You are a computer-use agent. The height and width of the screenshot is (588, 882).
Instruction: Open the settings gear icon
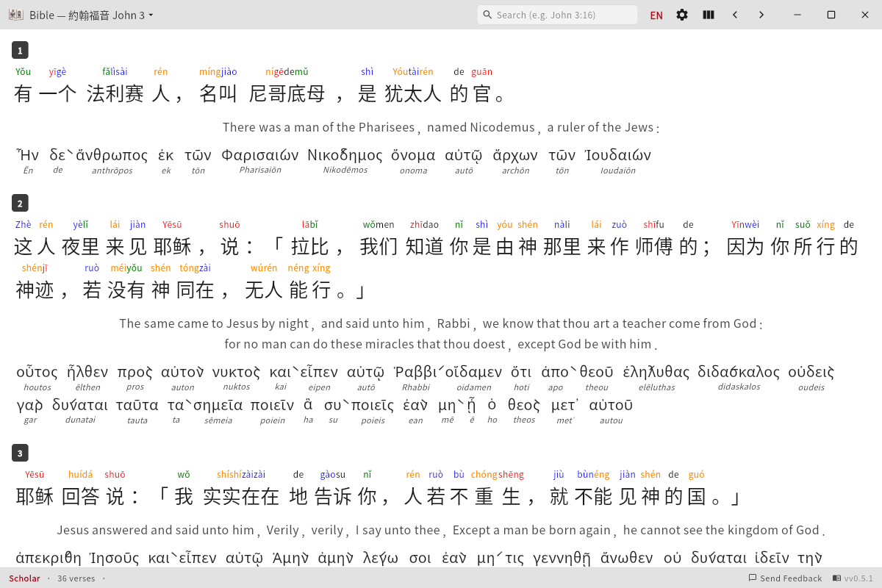[682, 14]
